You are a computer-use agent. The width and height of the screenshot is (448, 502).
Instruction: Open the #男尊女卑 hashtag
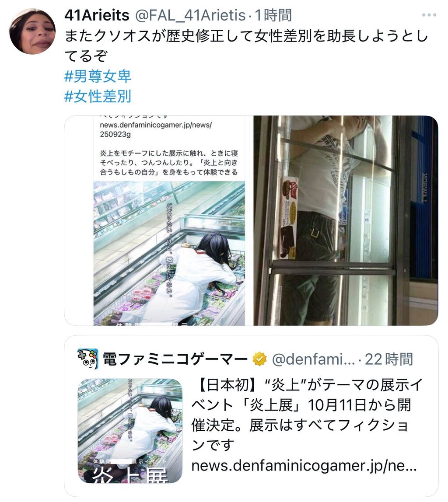(98, 76)
